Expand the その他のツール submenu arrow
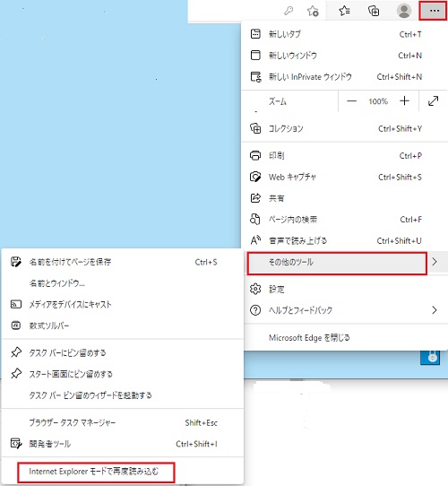 pyautogui.click(x=435, y=262)
